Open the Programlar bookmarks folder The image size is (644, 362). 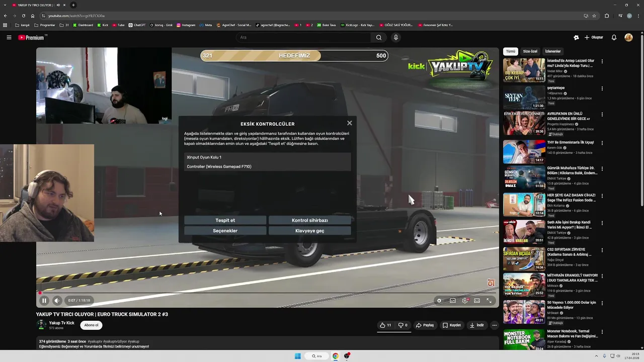45,25
